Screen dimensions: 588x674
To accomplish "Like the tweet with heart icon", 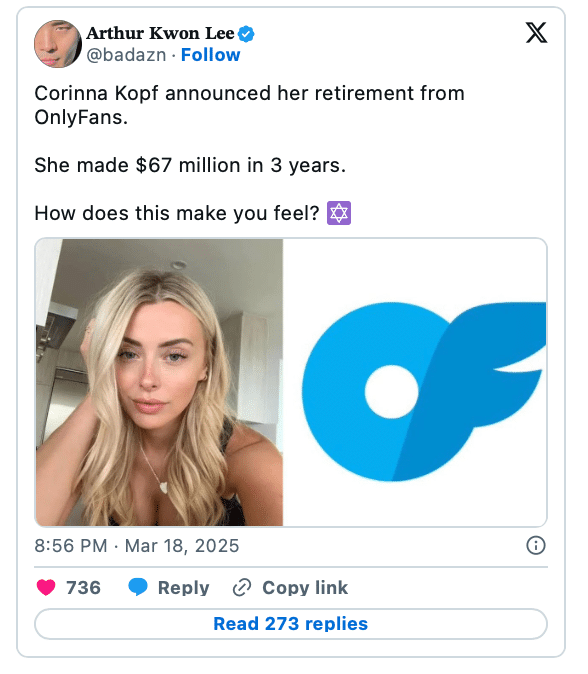I will point(46,587).
